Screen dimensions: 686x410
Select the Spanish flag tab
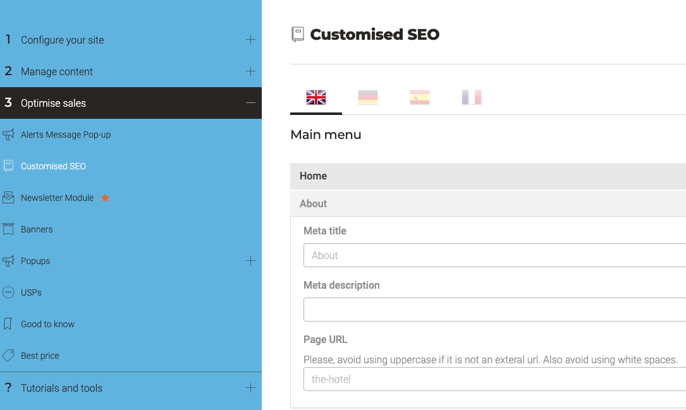tap(419, 97)
